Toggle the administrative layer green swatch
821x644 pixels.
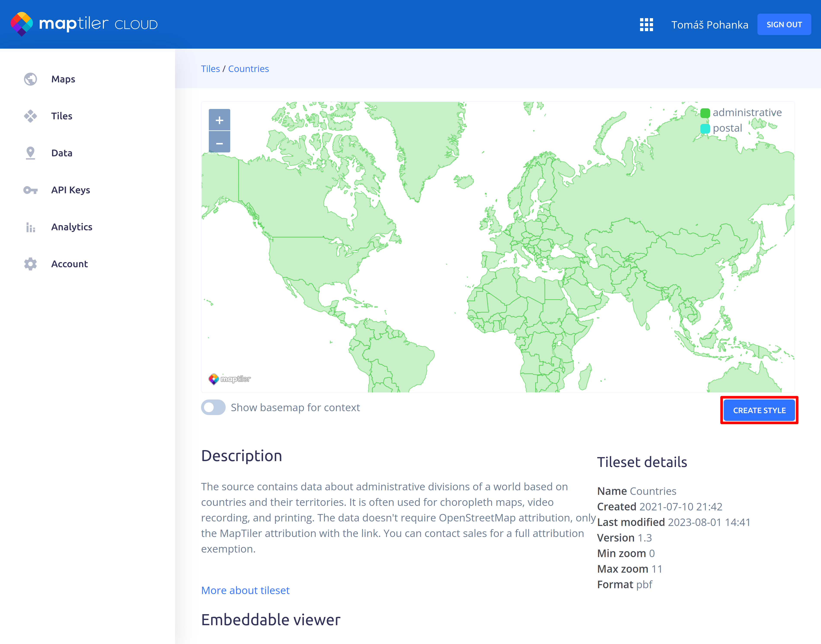[705, 113]
